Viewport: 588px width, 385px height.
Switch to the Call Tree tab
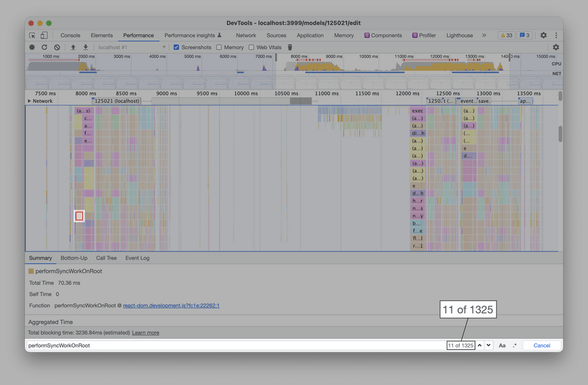pyautogui.click(x=106, y=258)
